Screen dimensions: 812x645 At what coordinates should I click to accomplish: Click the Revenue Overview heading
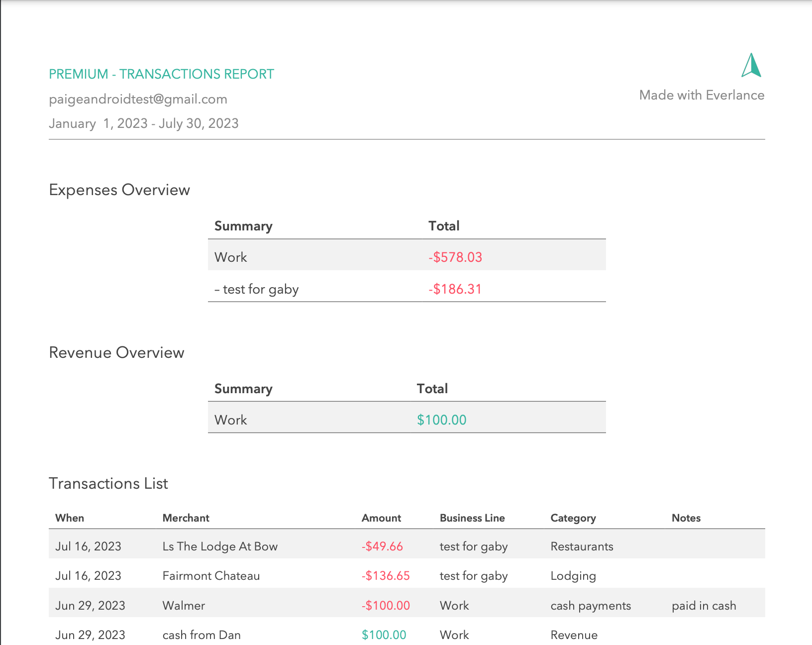116,352
